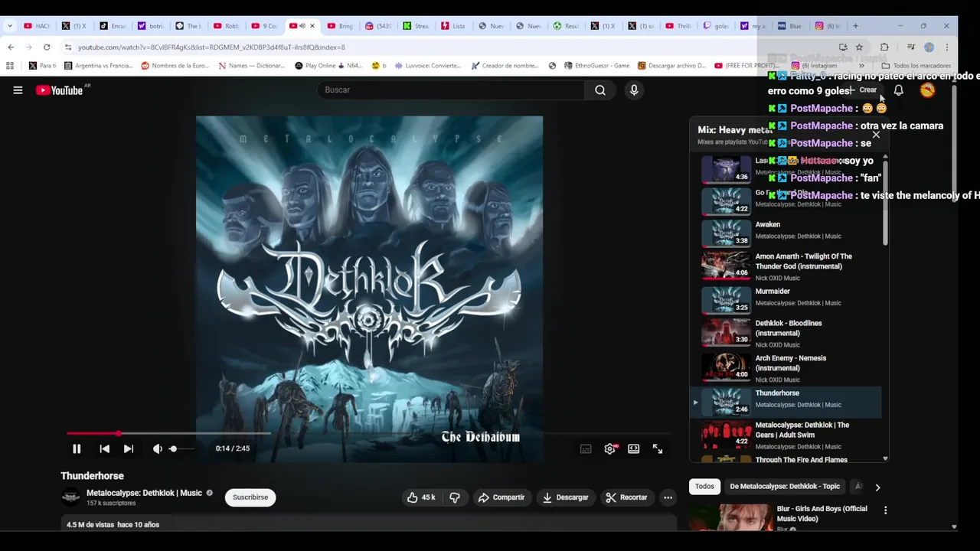The width and height of the screenshot is (980, 551).
Task: Dislike the Thunderhorse video
Action: tap(455, 497)
